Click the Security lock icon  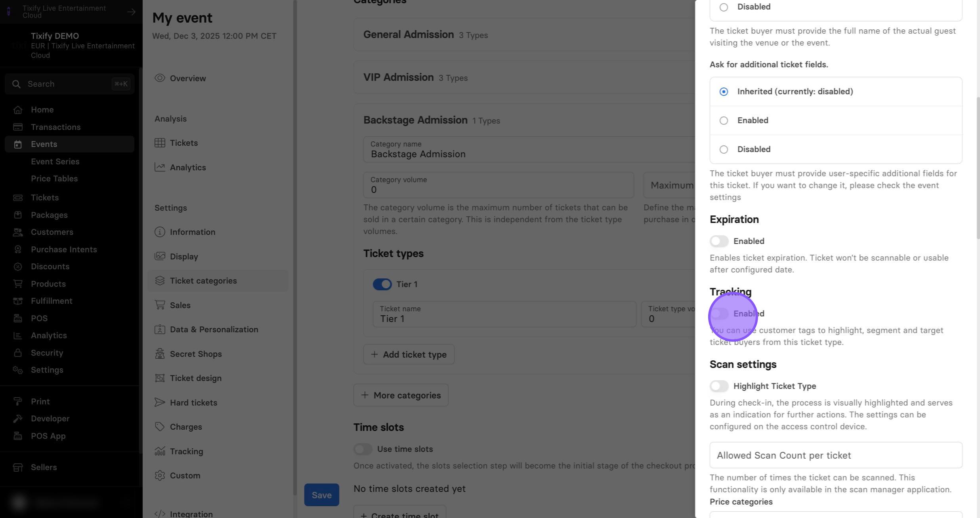click(17, 353)
